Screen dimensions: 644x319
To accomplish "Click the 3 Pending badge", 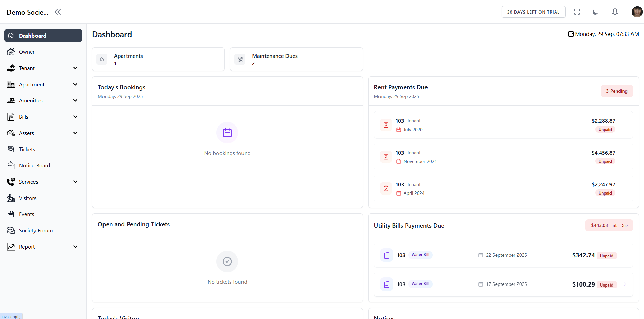I will tap(616, 91).
